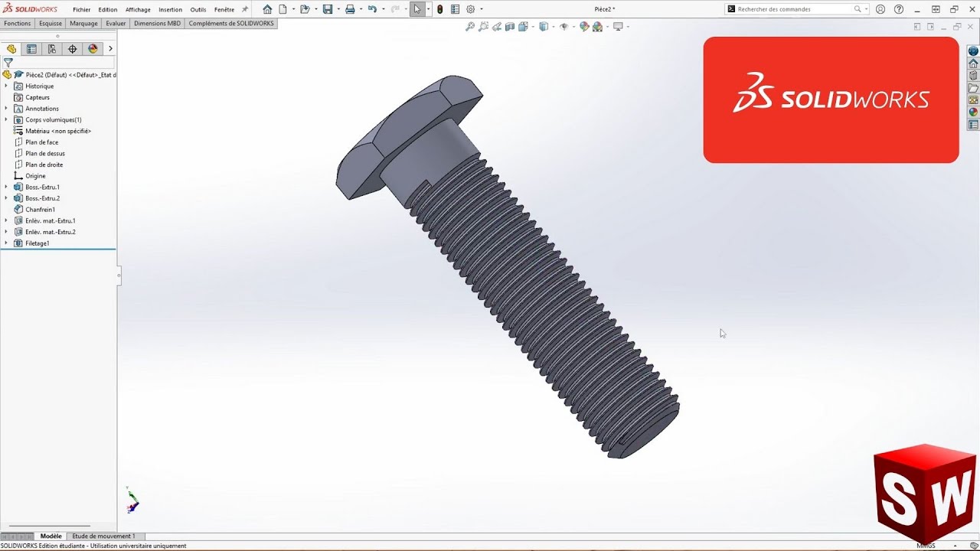Switch to PropertyManager tab icon

31,49
